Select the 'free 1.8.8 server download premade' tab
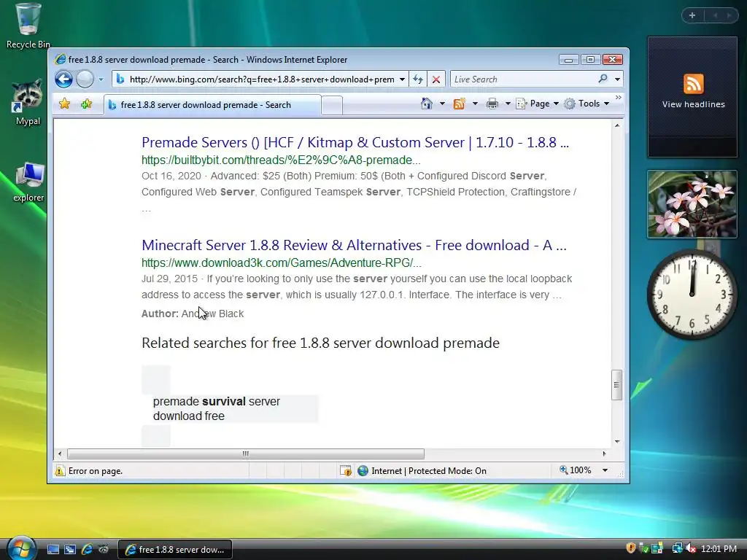Image resolution: width=747 pixels, height=560 pixels. (x=212, y=105)
